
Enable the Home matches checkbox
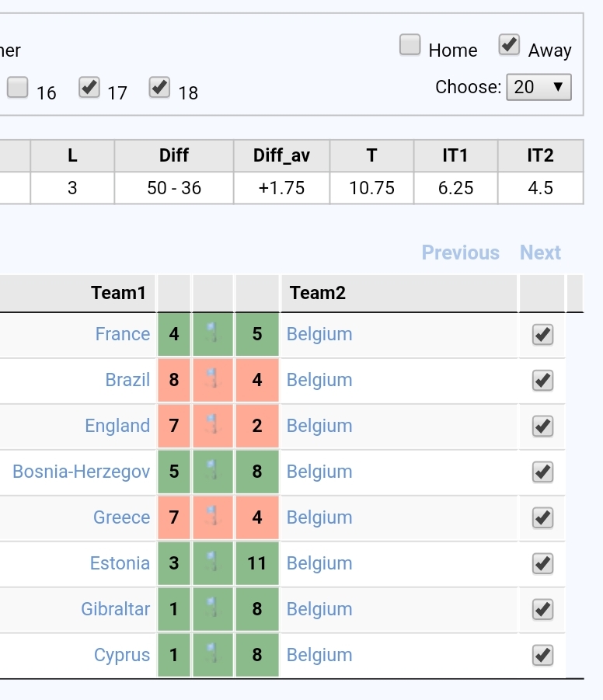coord(410,44)
